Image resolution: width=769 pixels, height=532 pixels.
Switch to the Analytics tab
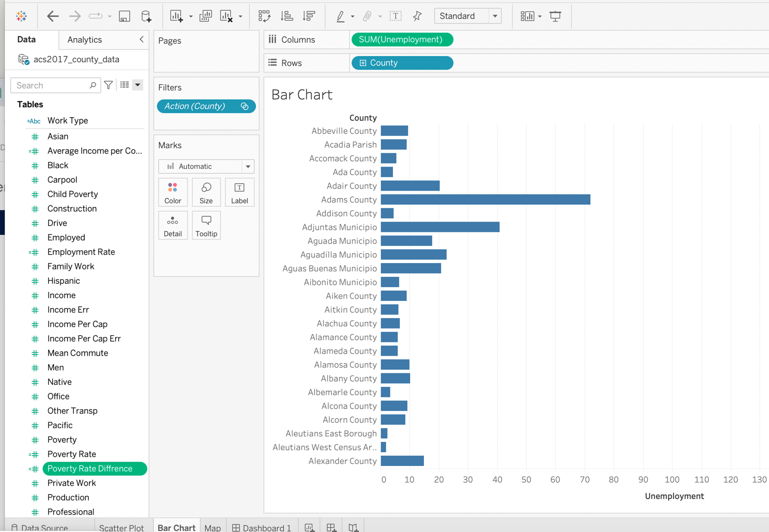coord(84,40)
